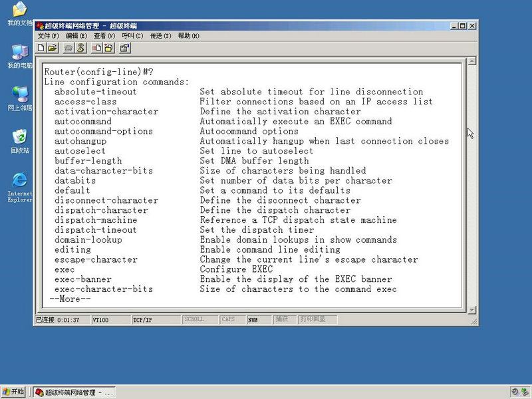Click the data-character-bits command text
The image size is (532, 399).
[104, 170]
